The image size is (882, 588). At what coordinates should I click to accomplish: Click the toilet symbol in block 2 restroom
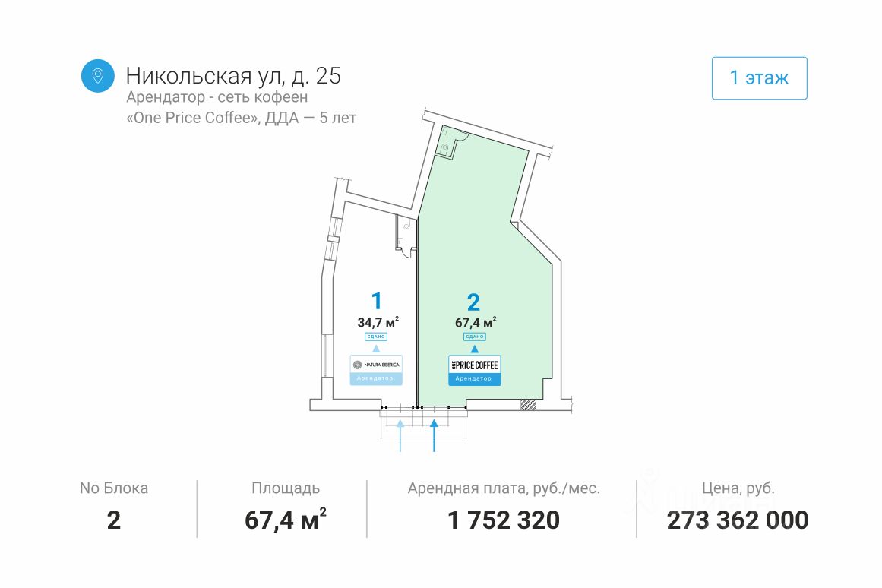(444, 147)
